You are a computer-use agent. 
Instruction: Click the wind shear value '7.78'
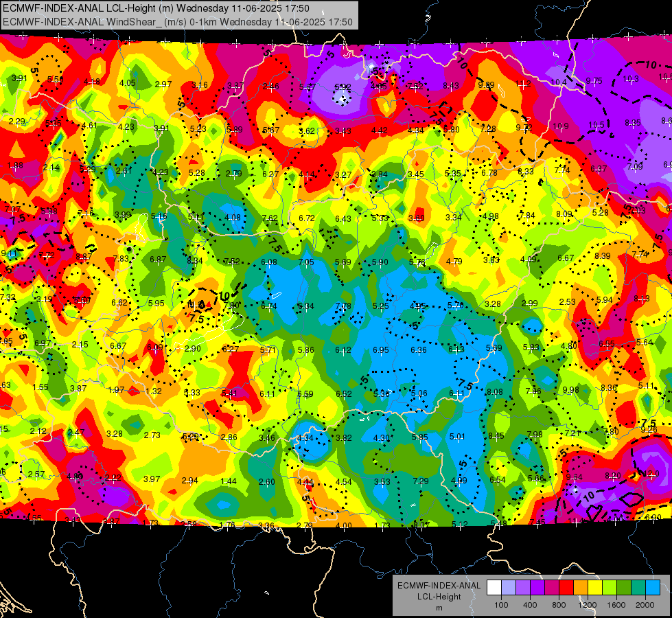pyautogui.click(x=343, y=306)
